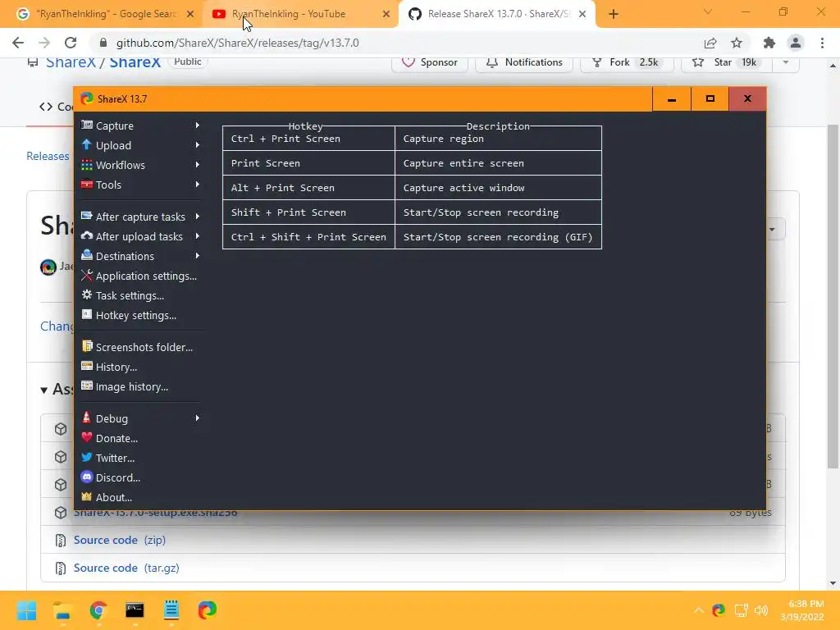840x630 pixels.
Task: Reload the GitHub page
Action: click(71, 43)
